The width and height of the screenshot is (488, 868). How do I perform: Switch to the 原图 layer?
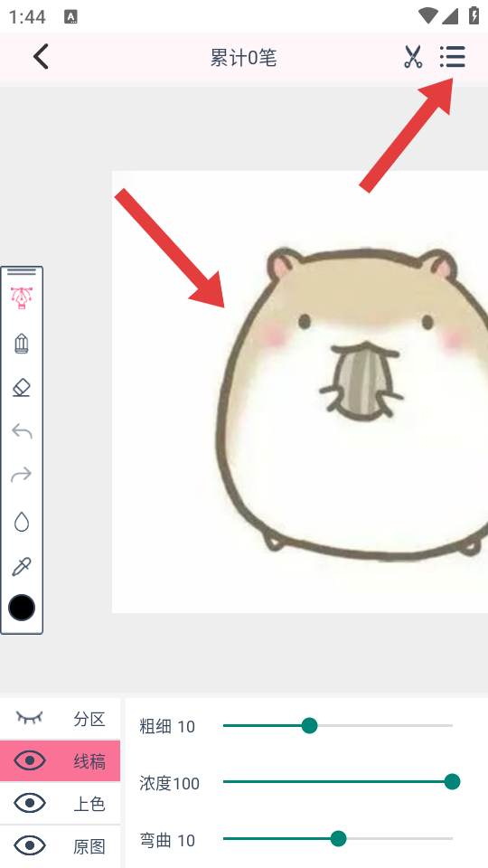click(x=89, y=846)
